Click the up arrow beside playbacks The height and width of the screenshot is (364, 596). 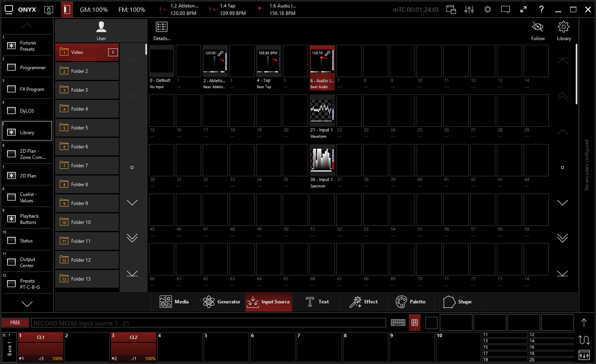[584, 323]
